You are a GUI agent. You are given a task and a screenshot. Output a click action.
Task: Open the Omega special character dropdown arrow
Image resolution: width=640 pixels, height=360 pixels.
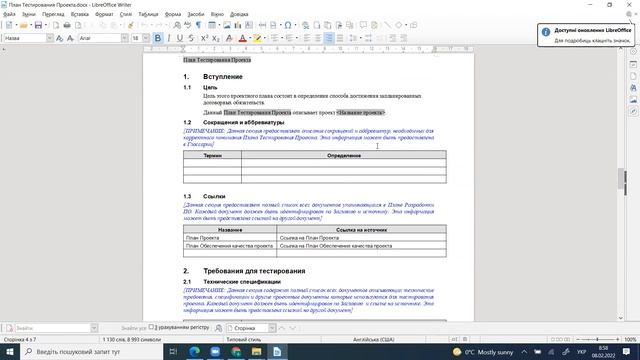[x=295, y=25]
